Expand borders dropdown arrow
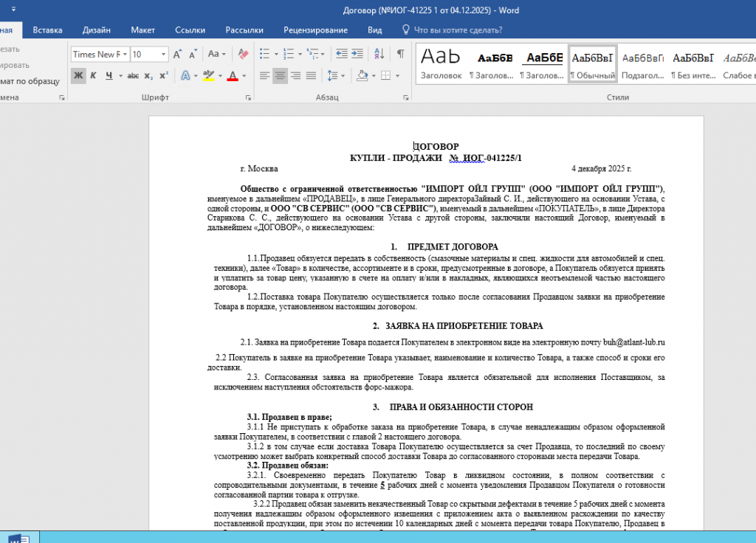This screenshot has width=756, height=543. tap(397, 76)
